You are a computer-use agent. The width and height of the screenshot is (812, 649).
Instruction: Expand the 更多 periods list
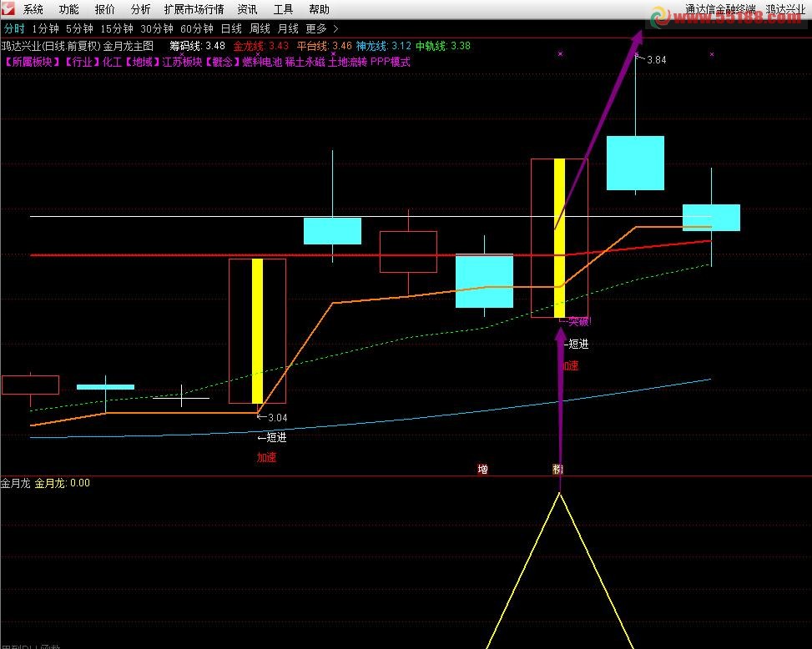(x=321, y=28)
